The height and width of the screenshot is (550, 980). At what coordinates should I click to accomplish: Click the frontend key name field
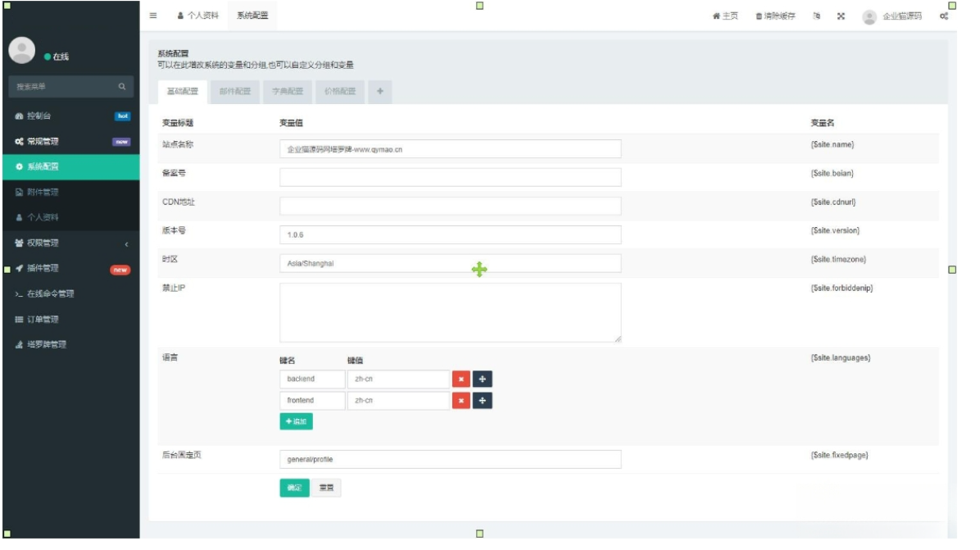(x=312, y=401)
